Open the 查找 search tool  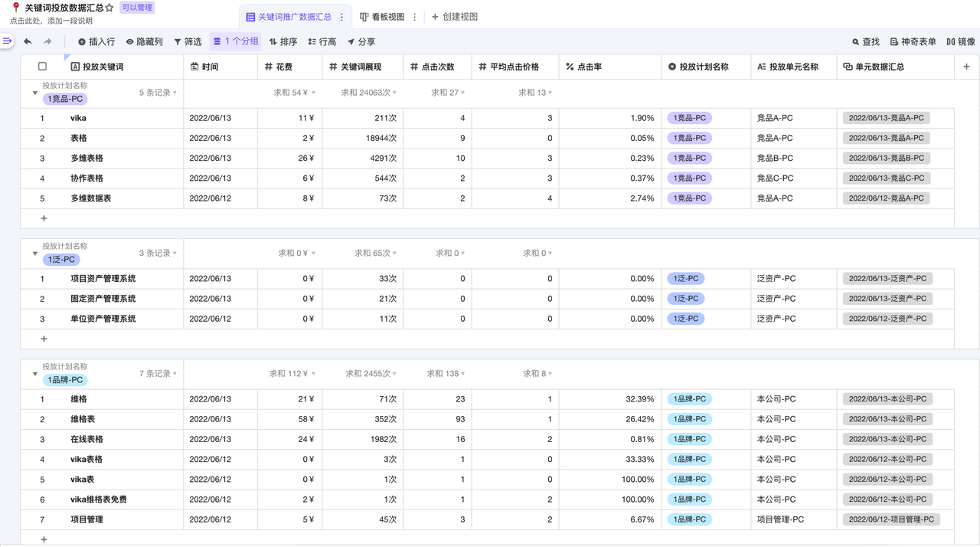(x=865, y=42)
